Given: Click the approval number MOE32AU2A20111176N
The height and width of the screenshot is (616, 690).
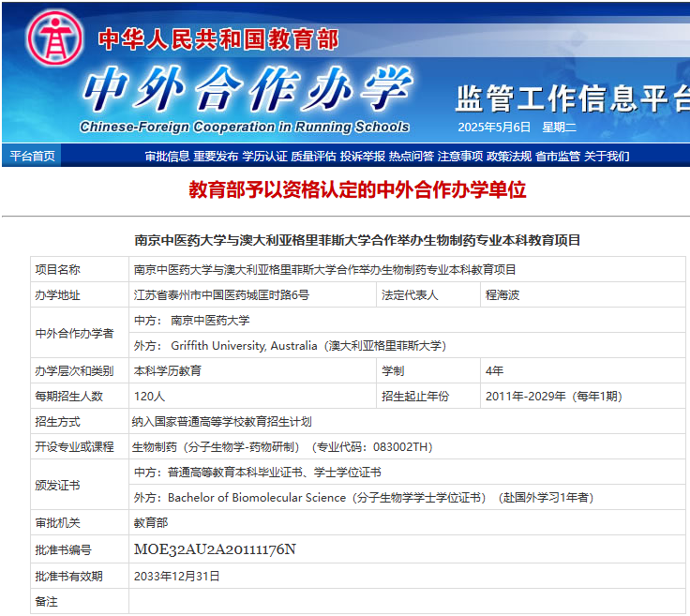Looking at the screenshot, I should click(x=215, y=549).
